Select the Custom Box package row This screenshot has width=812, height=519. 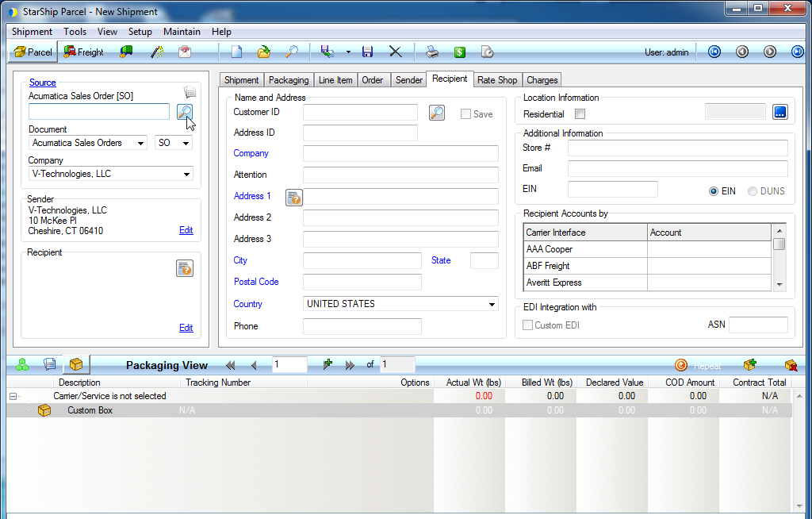tap(399, 410)
